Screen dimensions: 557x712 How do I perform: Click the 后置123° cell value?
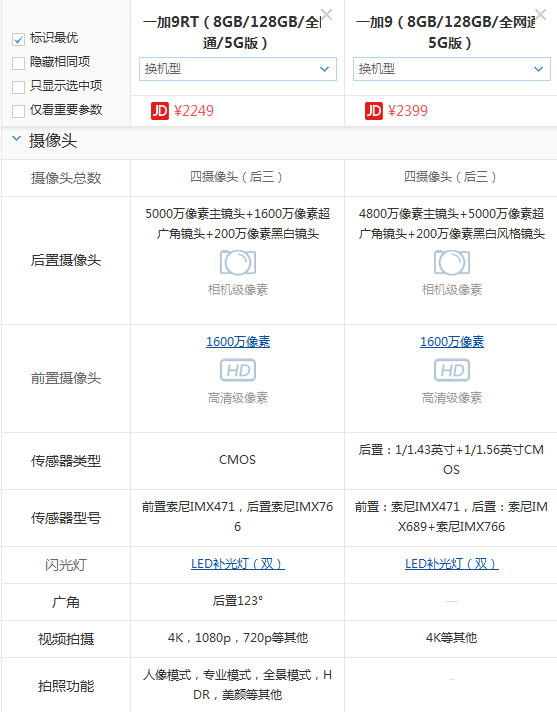click(x=237, y=601)
